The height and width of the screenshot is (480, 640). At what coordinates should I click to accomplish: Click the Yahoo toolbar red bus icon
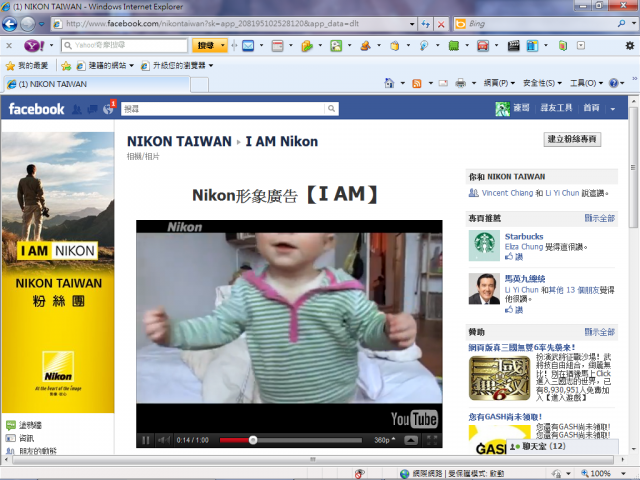coord(483,46)
